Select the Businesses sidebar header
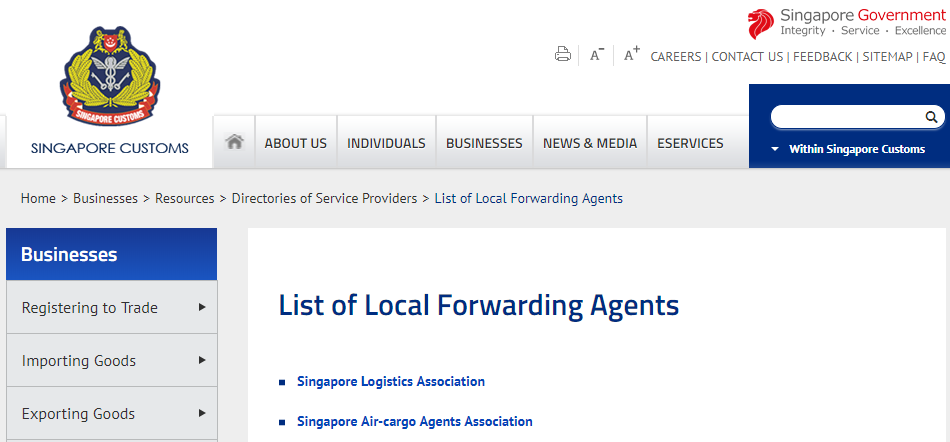Screen dimensions: 950x442 tap(111, 254)
